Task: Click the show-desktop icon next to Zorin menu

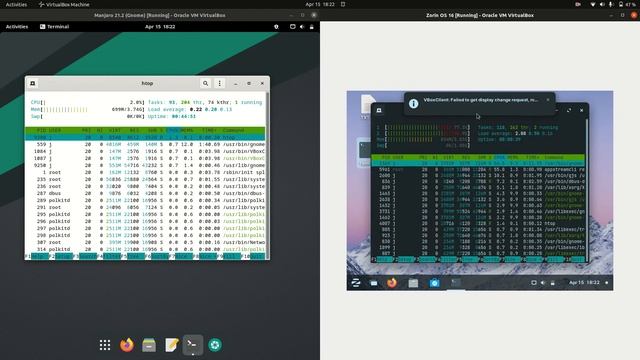Action: click(x=373, y=282)
